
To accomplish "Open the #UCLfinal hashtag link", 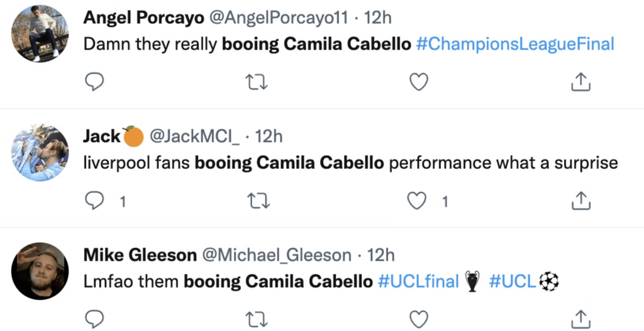I will [418, 281].
